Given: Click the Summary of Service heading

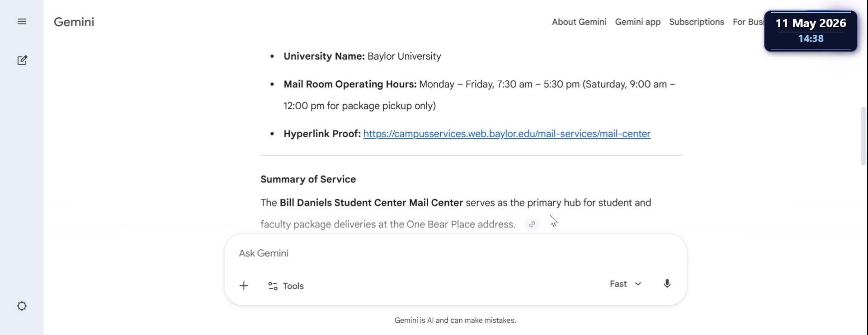Looking at the screenshot, I should (x=308, y=179).
